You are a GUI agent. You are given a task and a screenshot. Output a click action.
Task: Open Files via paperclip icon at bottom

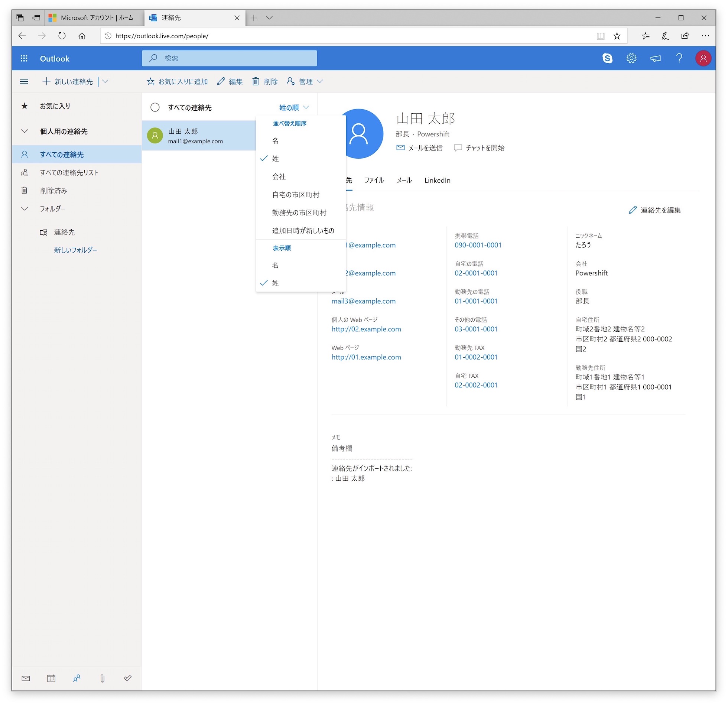[102, 678]
